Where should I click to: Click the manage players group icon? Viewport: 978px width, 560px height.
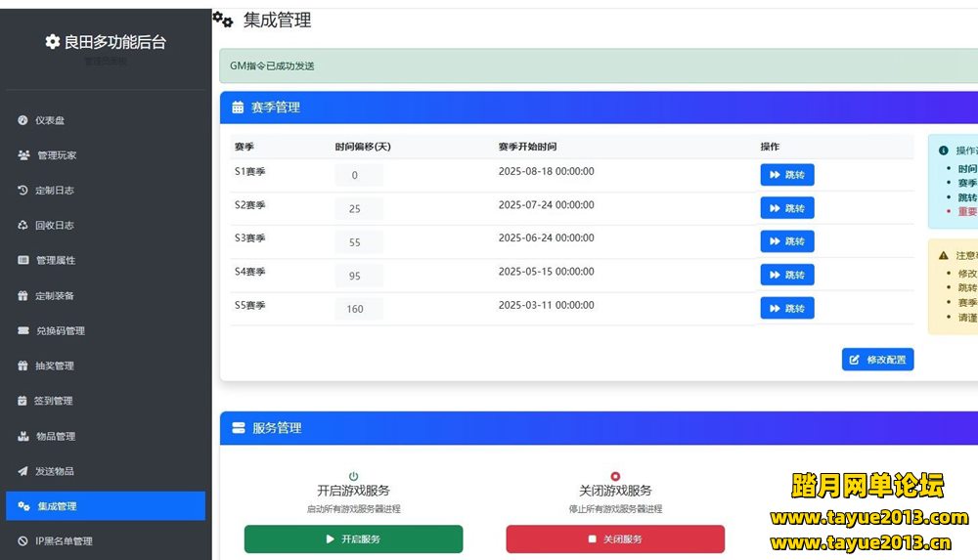[x=23, y=155]
